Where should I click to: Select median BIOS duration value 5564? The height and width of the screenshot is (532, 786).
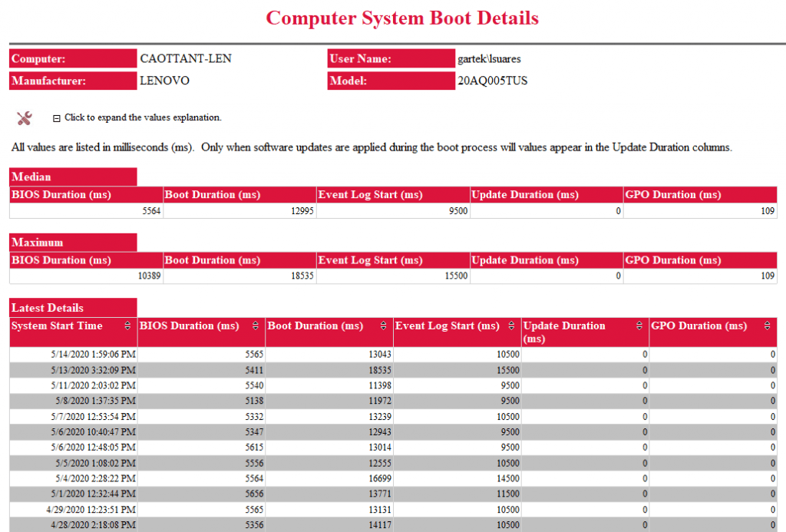[x=151, y=211]
